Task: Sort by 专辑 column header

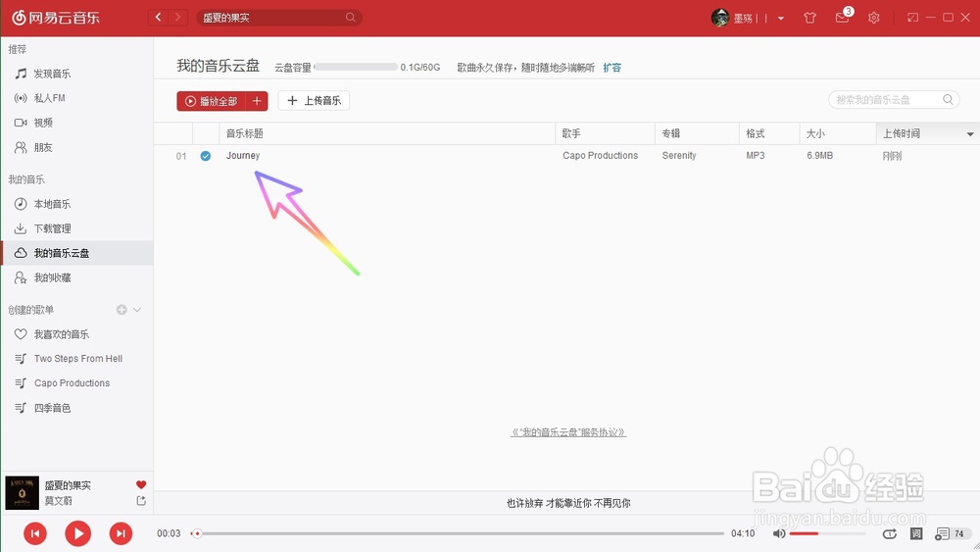Action: coord(697,133)
